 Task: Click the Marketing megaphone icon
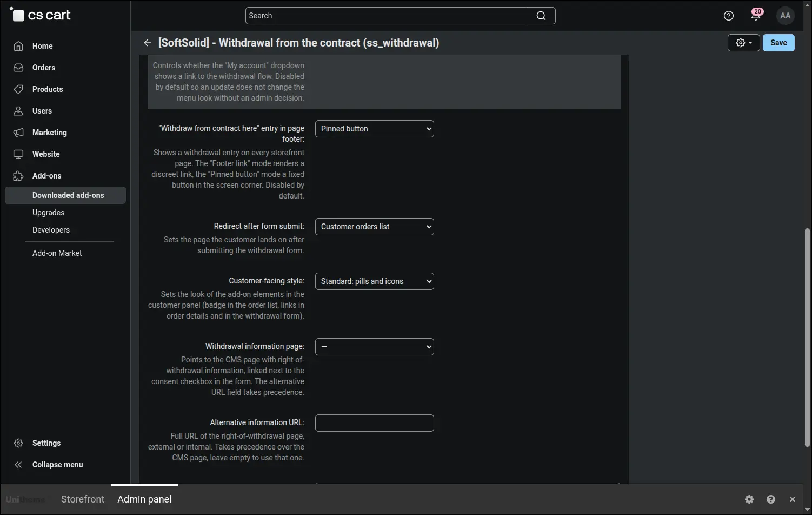click(18, 133)
